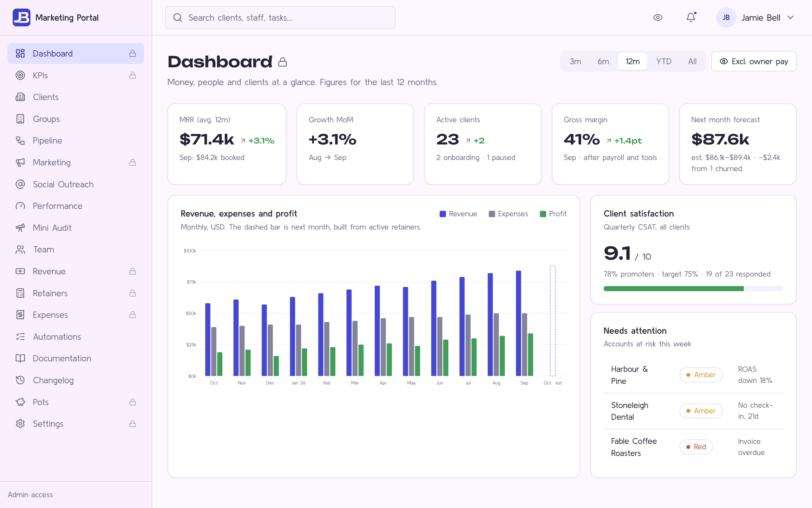812x508 pixels.
Task: Open Groups icon in sidebar
Action: pyautogui.click(x=21, y=119)
